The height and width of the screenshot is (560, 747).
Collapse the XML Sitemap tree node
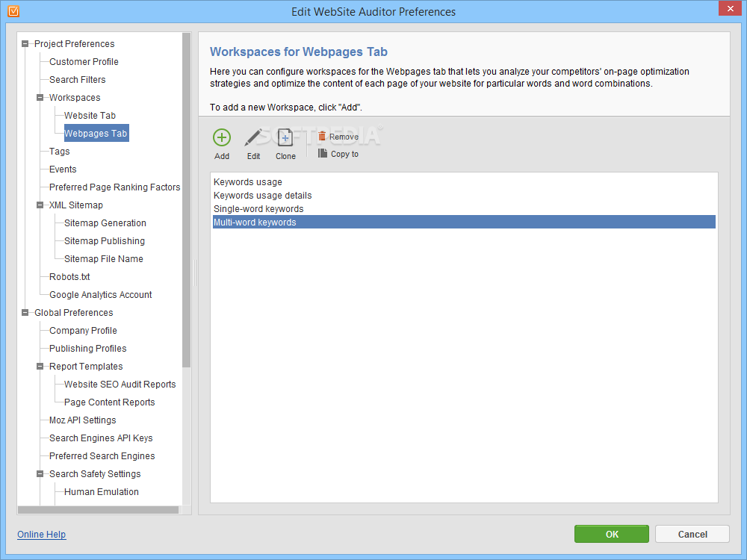click(40, 205)
